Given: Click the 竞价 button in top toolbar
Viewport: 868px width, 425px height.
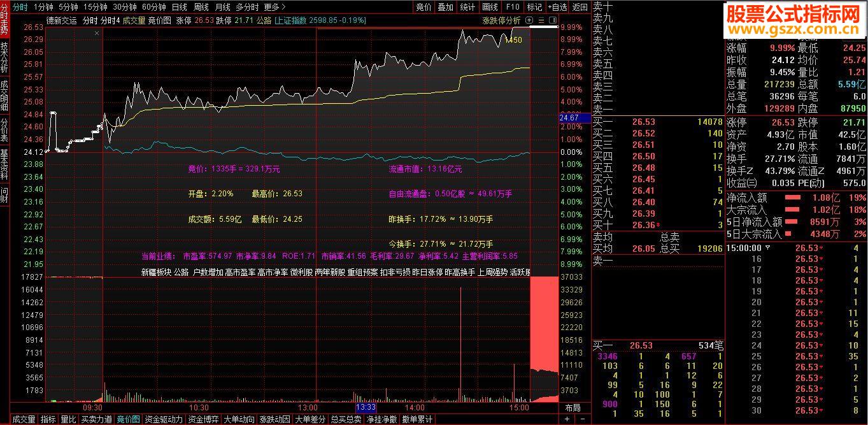Looking at the screenshot, I should click(x=423, y=7).
